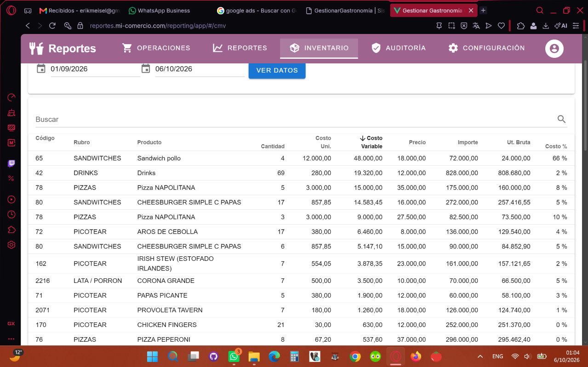Viewport: 588px width, 367px height.
Task: Click the start date field 01/09/2026
Action: click(95, 69)
